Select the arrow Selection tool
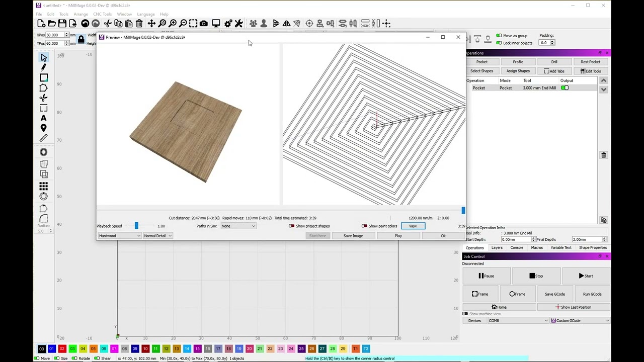644x362 pixels. point(44,58)
